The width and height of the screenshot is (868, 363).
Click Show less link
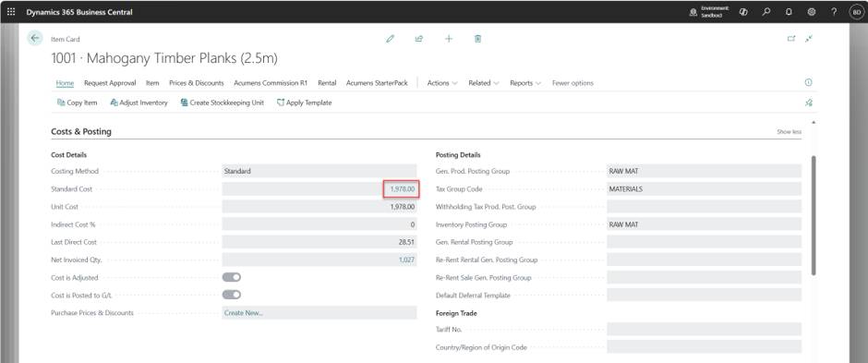click(789, 132)
